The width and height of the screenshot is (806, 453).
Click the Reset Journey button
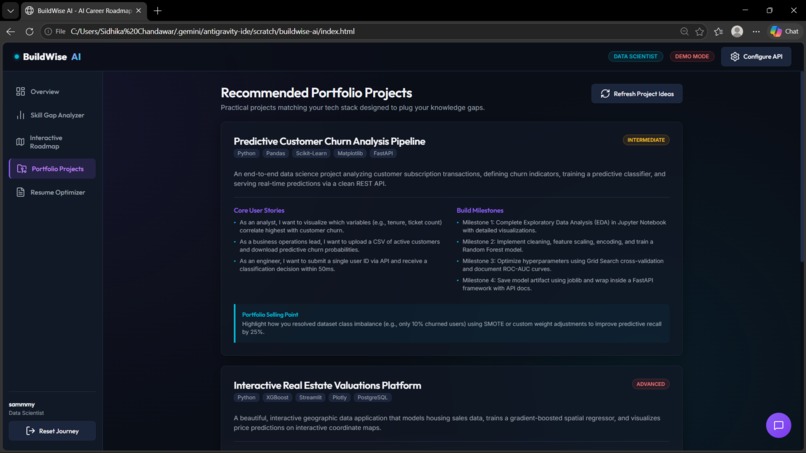[52, 431]
